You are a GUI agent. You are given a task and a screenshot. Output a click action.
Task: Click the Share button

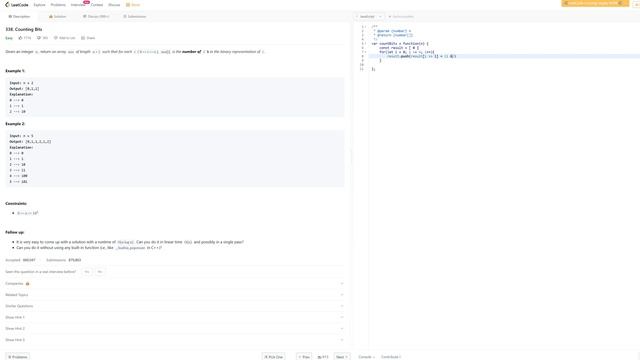[88, 38]
